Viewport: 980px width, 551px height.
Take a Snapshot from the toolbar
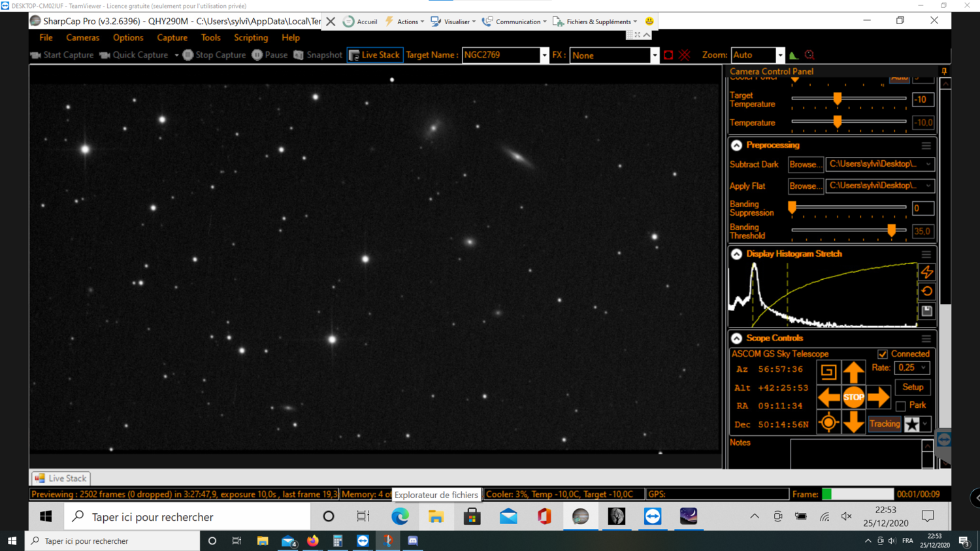pos(318,55)
